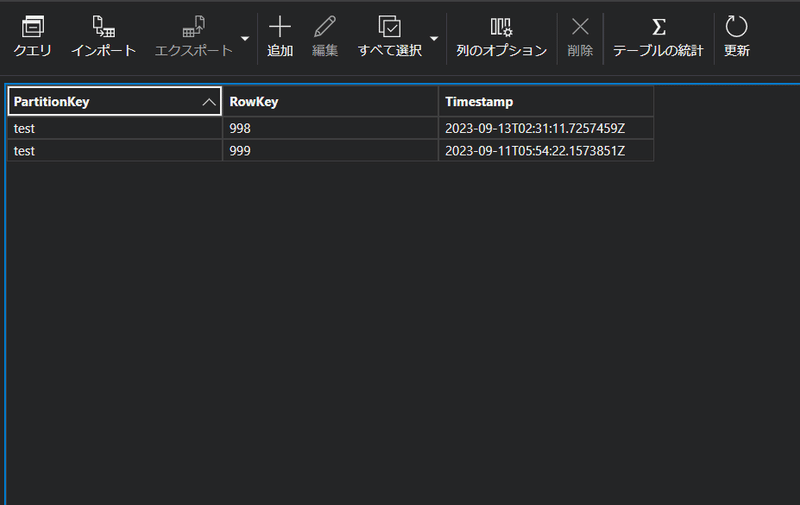This screenshot has width=800, height=505.
Task: Select the 'test' cell in row 998
Action: coord(115,128)
